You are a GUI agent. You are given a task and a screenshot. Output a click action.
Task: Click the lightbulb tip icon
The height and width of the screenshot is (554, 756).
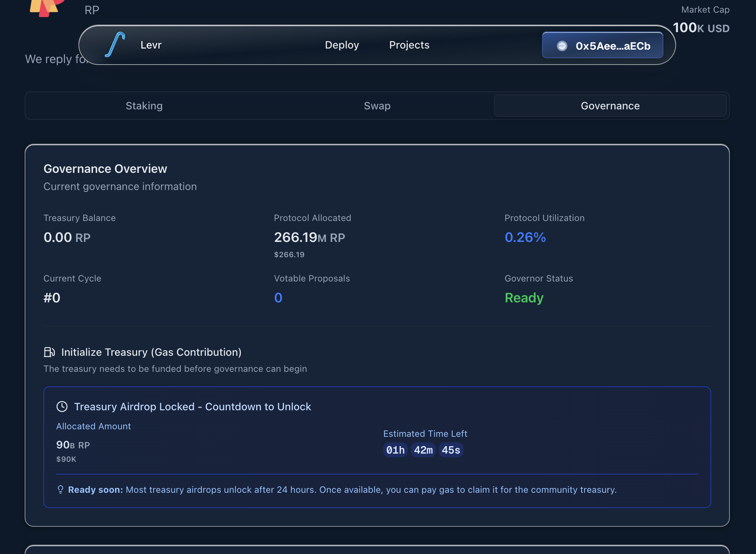(61, 489)
